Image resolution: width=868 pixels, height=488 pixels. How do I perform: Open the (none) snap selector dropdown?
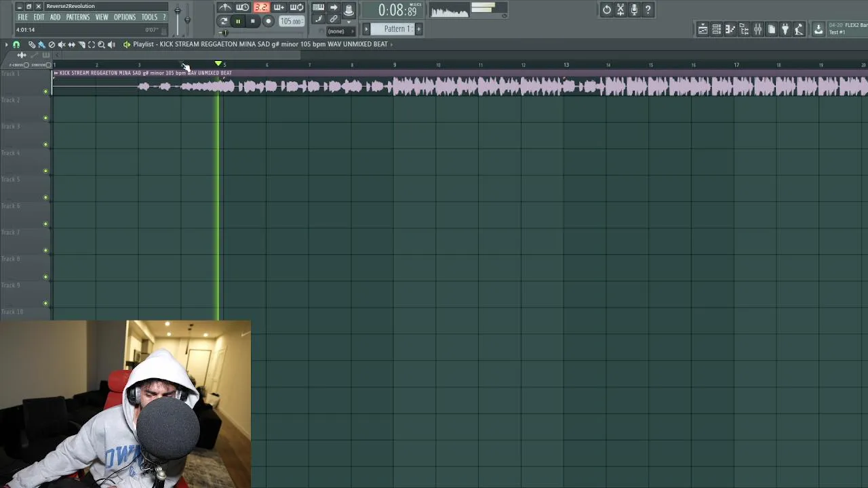(341, 31)
